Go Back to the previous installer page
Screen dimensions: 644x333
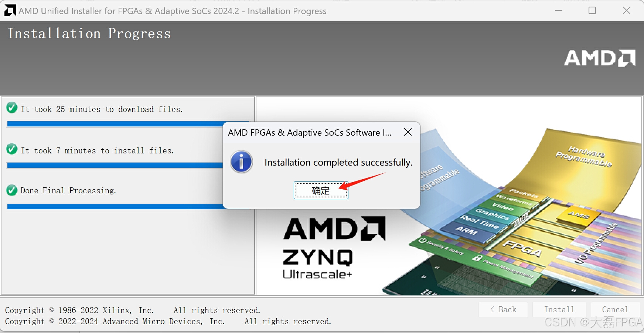(x=503, y=310)
